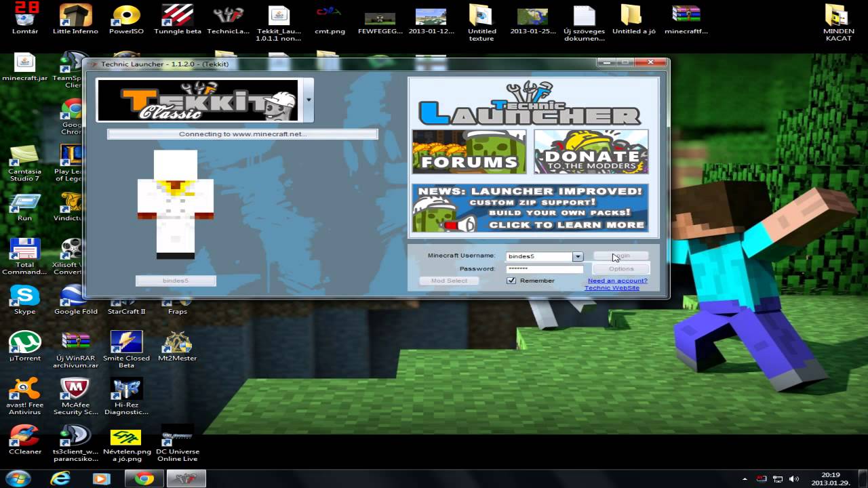Open the Tunngle beta shortcut

pos(178,18)
